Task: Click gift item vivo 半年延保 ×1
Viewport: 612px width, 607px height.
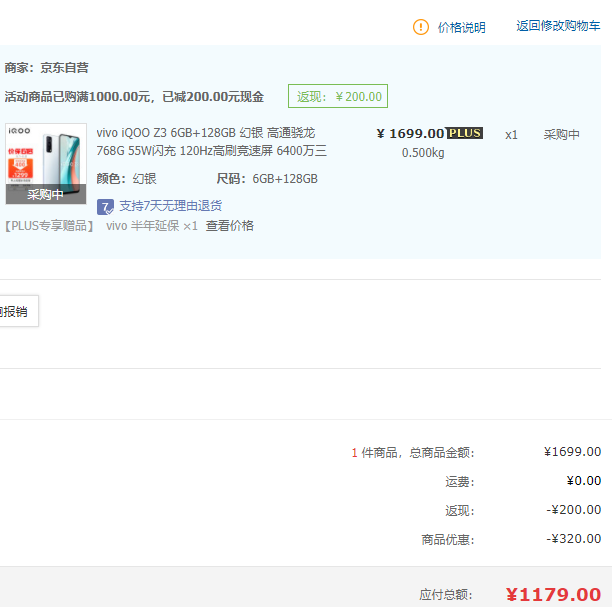Action: (152, 226)
